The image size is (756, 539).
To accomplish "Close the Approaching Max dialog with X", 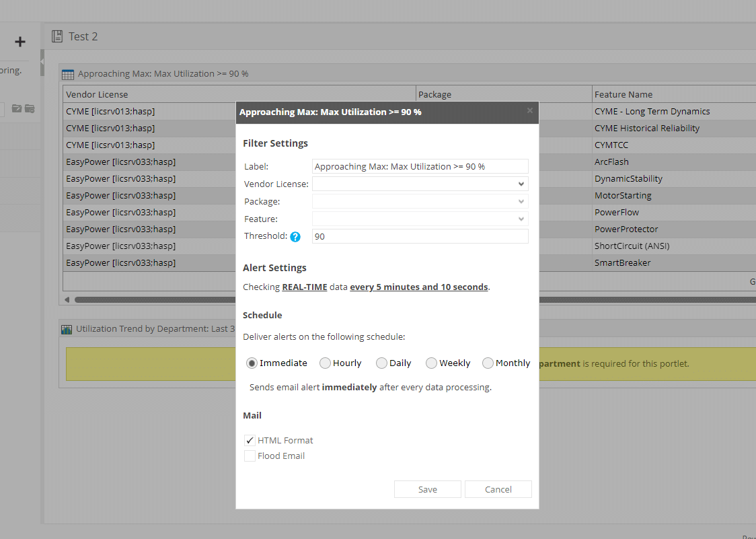I will (x=530, y=110).
